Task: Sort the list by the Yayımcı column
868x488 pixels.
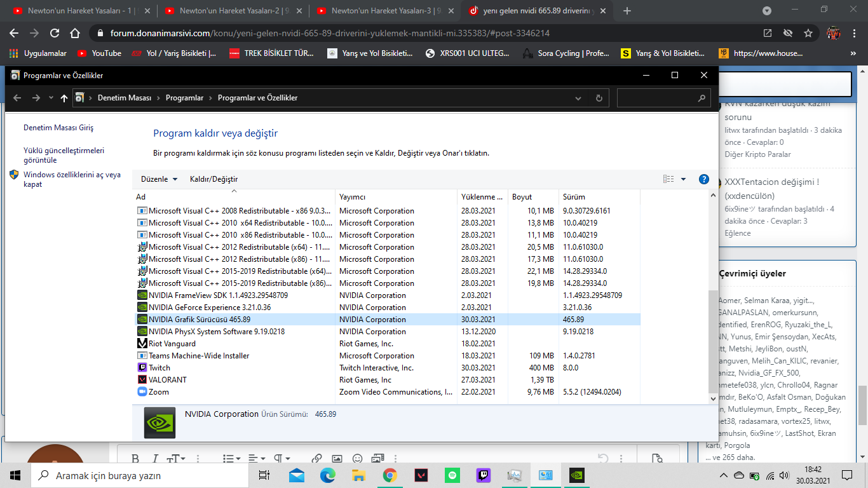Action: (396, 197)
